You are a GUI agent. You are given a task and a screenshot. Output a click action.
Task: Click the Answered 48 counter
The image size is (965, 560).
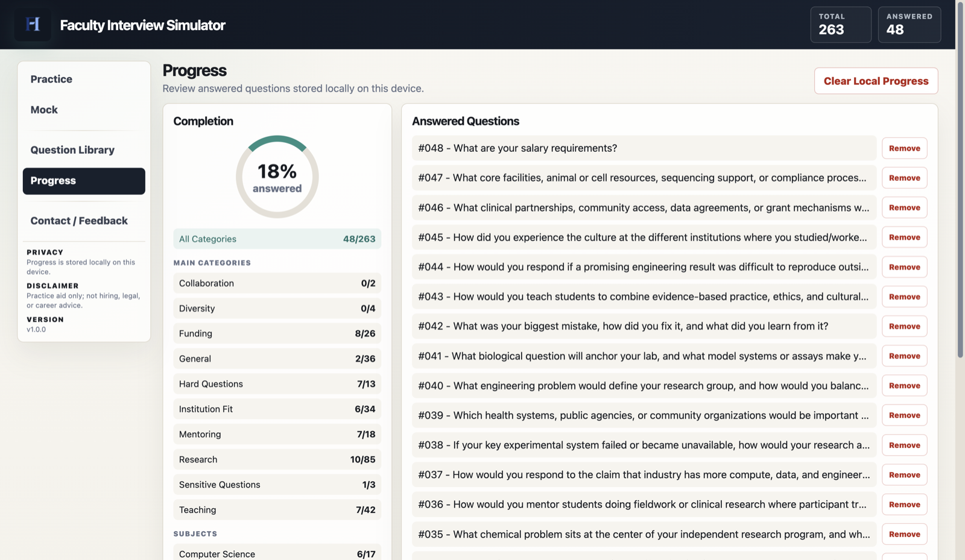[x=910, y=25]
